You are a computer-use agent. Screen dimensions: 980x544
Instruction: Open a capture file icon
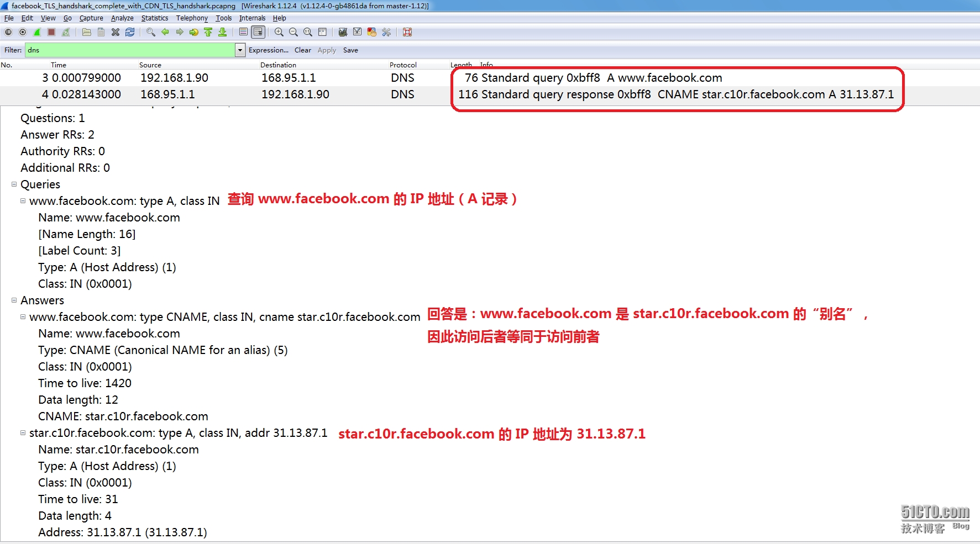tap(87, 32)
